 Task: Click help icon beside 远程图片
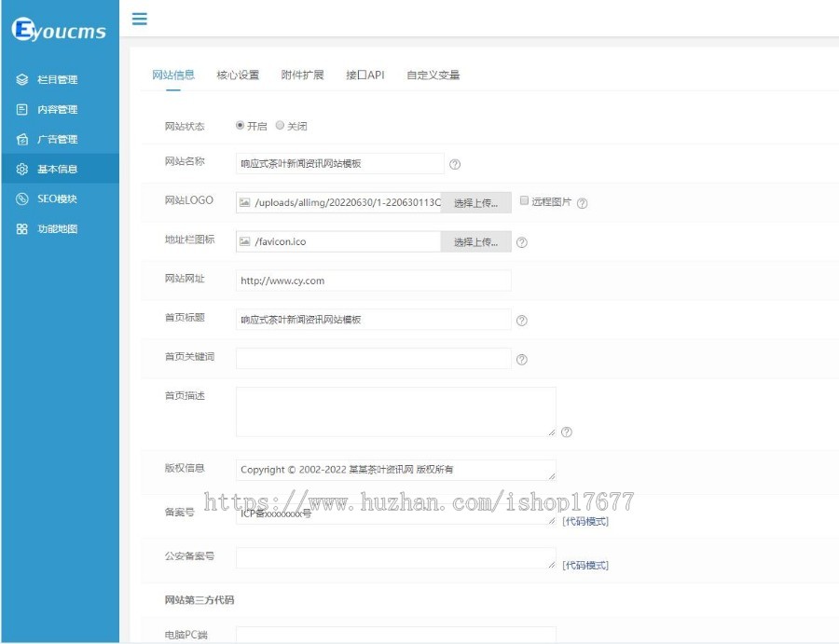coord(582,203)
